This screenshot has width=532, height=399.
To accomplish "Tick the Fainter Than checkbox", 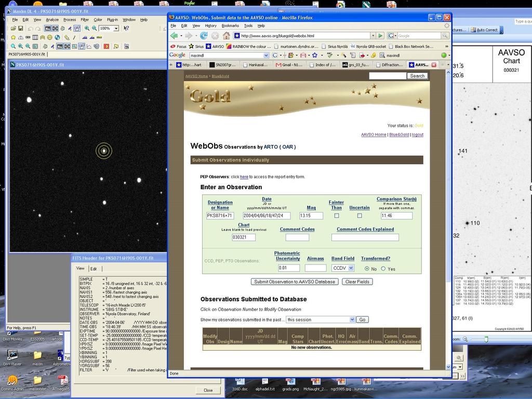I will pyautogui.click(x=337, y=216).
